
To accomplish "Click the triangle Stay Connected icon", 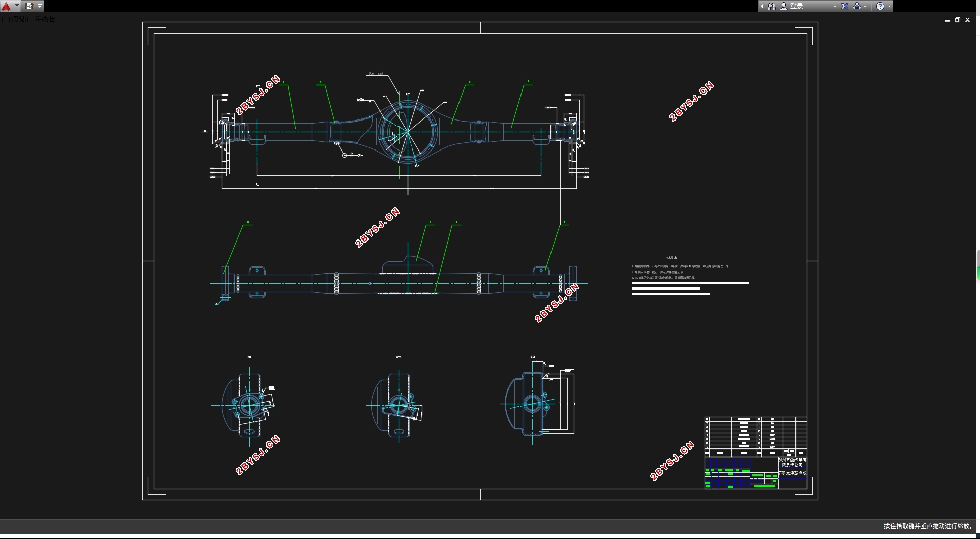I will pos(857,6).
